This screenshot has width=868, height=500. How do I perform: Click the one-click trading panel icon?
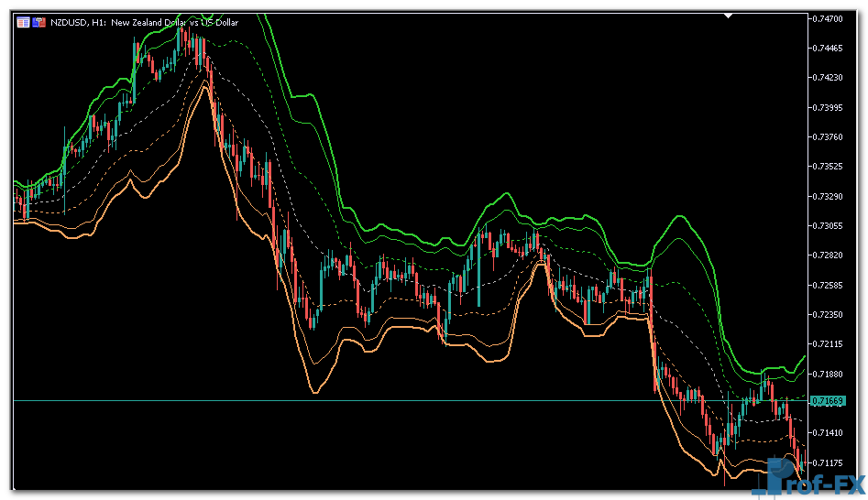click(38, 22)
